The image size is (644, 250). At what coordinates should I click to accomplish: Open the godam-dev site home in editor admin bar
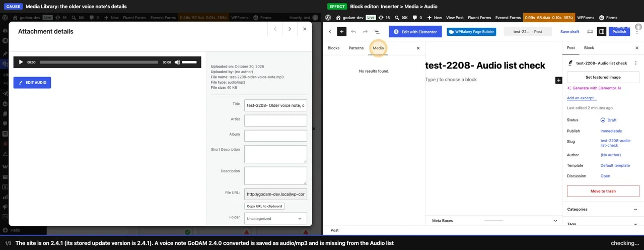349,18
